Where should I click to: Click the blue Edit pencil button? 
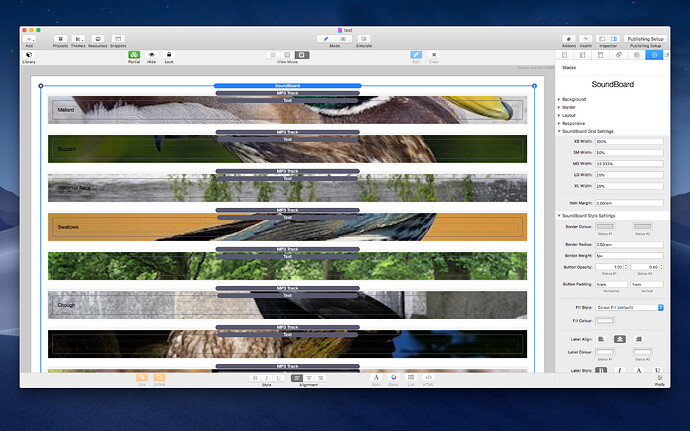point(416,55)
